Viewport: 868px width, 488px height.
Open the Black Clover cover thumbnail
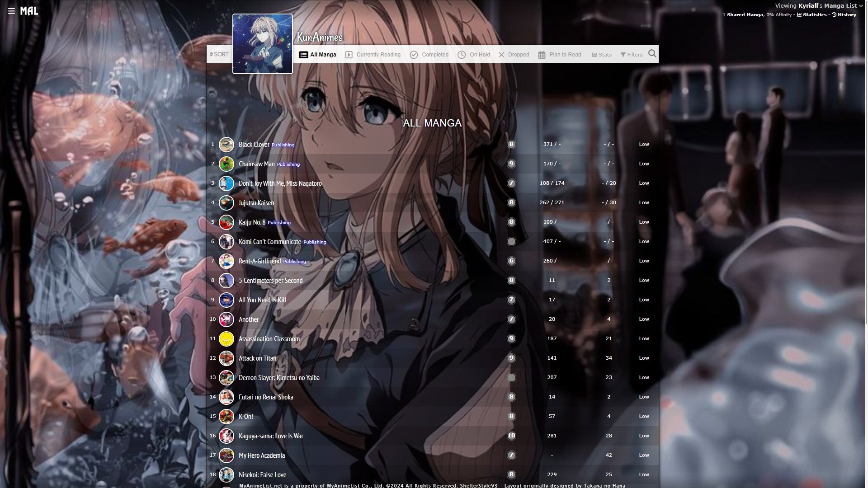[x=226, y=145]
